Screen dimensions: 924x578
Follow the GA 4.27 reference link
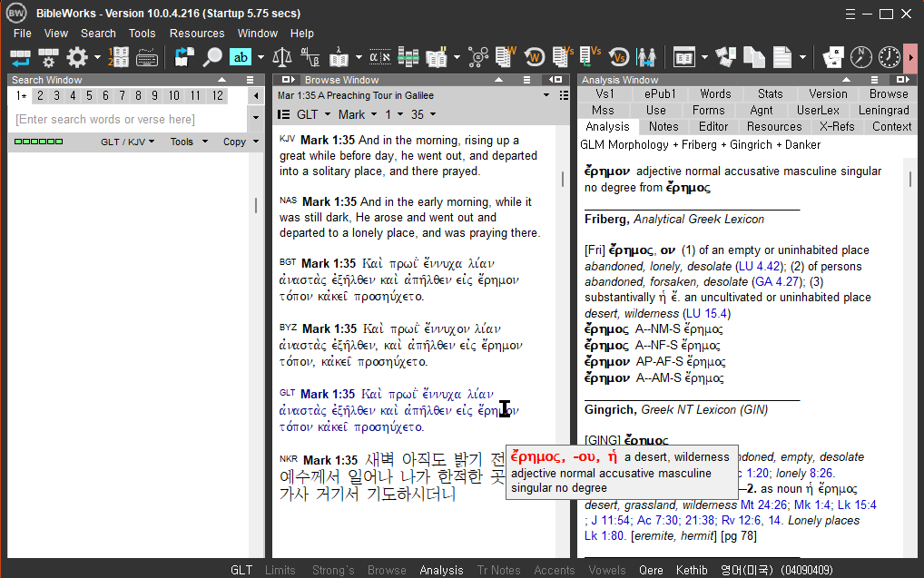click(x=777, y=281)
